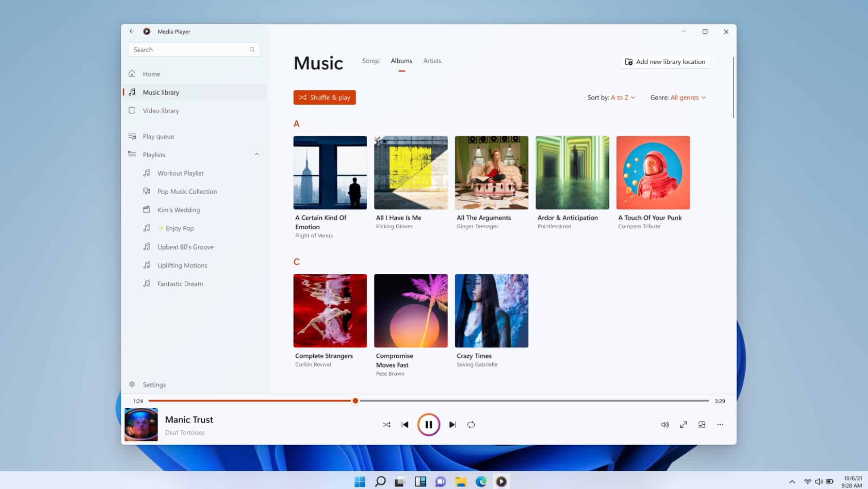This screenshot has height=489, width=868.
Task: Open the Play queue in sidebar
Action: coord(158,136)
